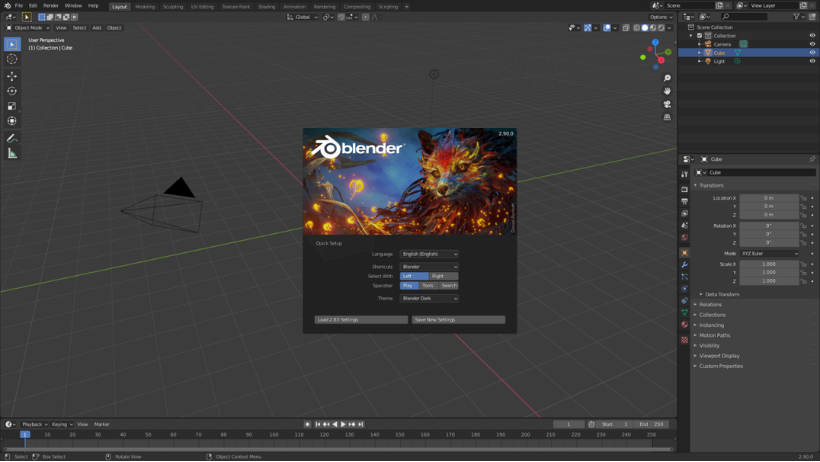Open the Edit menu
This screenshot has height=462, width=820.
tap(33, 6)
